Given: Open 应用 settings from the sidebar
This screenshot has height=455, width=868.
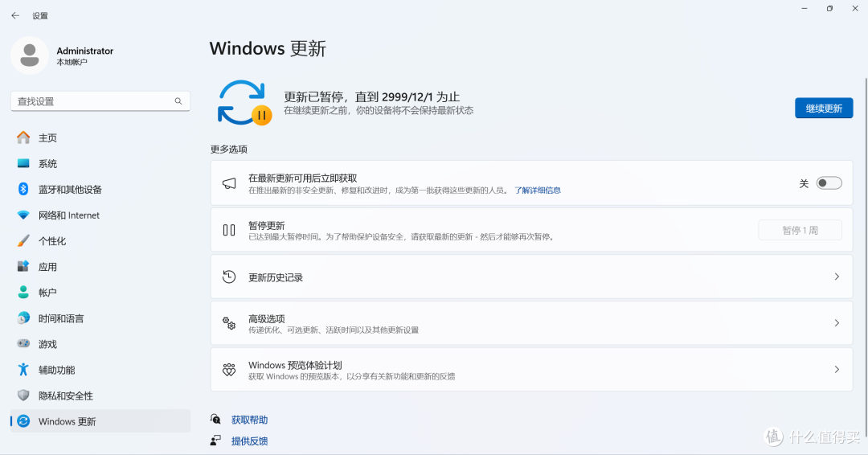Looking at the screenshot, I should tap(100, 266).
